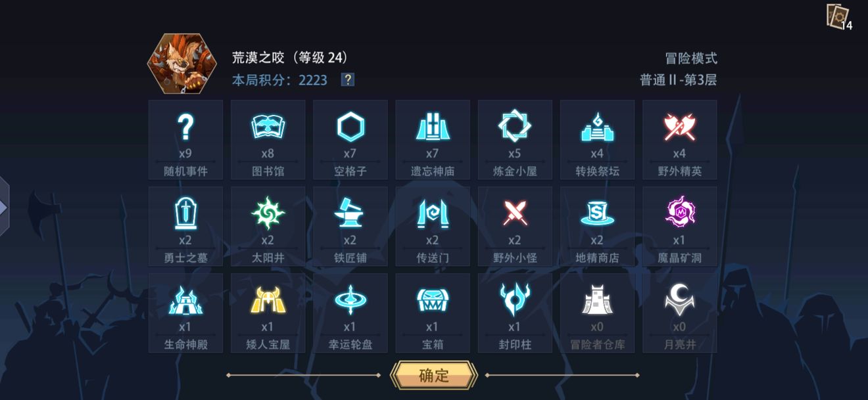Select the 野外小怪 crossed swords icon
Image resolution: width=868 pixels, height=400 pixels.
pyautogui.click(x=515, y=213)
